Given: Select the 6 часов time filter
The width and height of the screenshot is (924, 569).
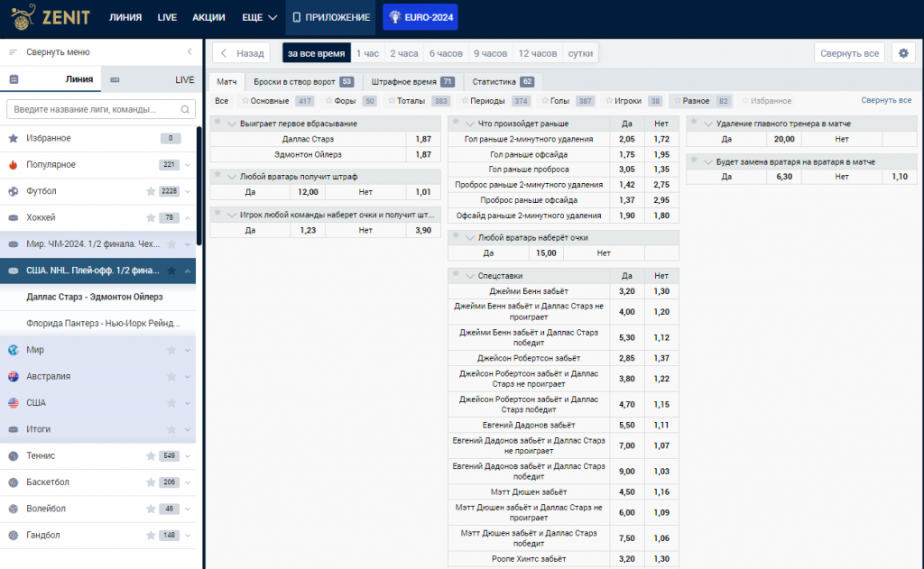Looking at the screenshot, I should (446, 53).
